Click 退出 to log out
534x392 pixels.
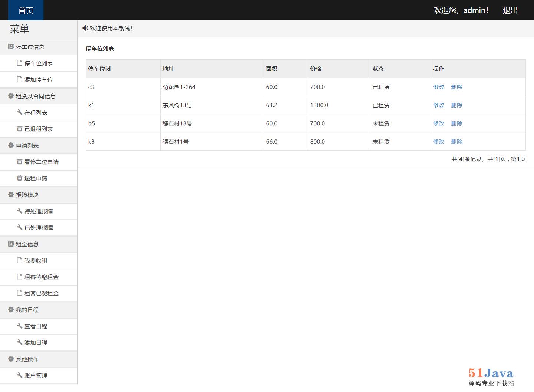[x=510, y=10]
